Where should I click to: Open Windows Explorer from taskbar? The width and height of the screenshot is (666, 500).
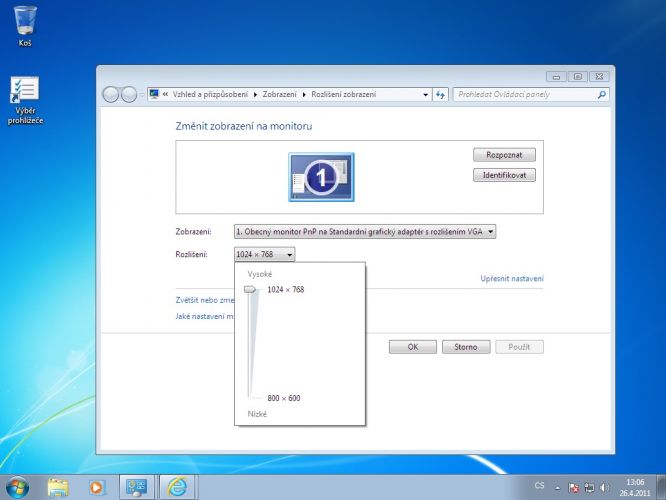click(58, 487)
